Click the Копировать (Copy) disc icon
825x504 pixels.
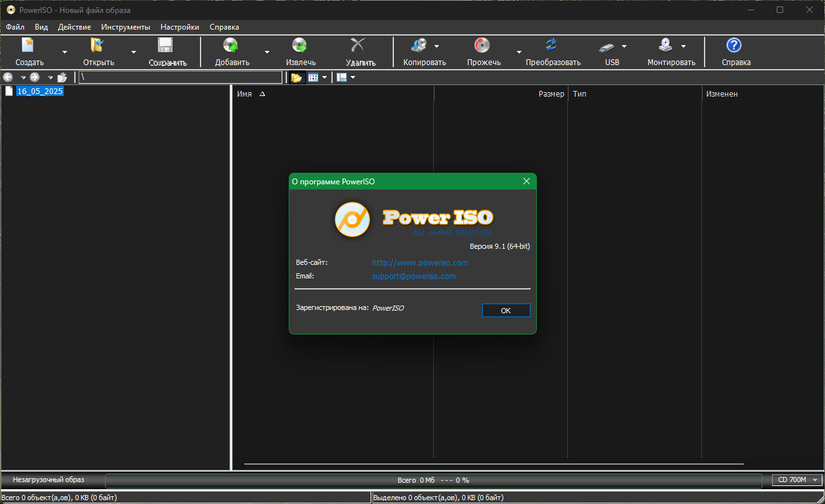[x=419, y=45]
